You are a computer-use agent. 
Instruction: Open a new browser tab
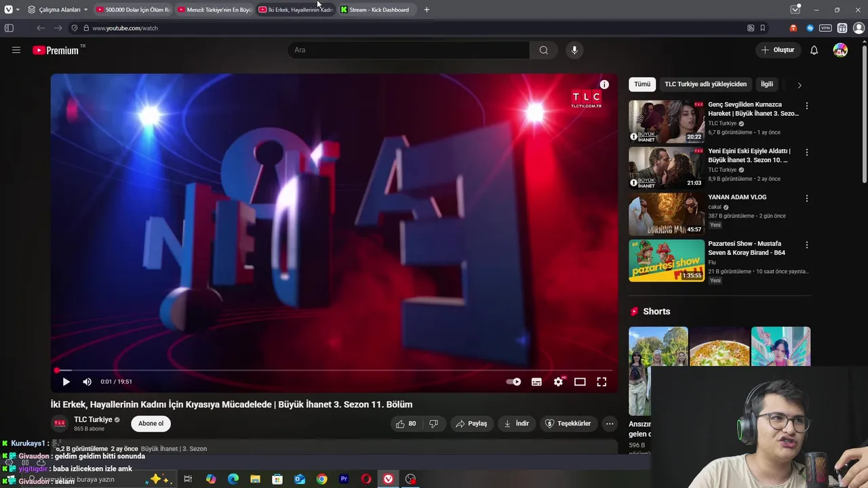click(427, 9)
